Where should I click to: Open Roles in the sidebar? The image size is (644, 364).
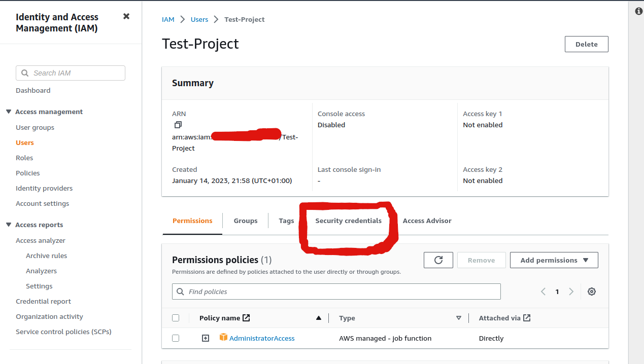(x=24, y=158)
